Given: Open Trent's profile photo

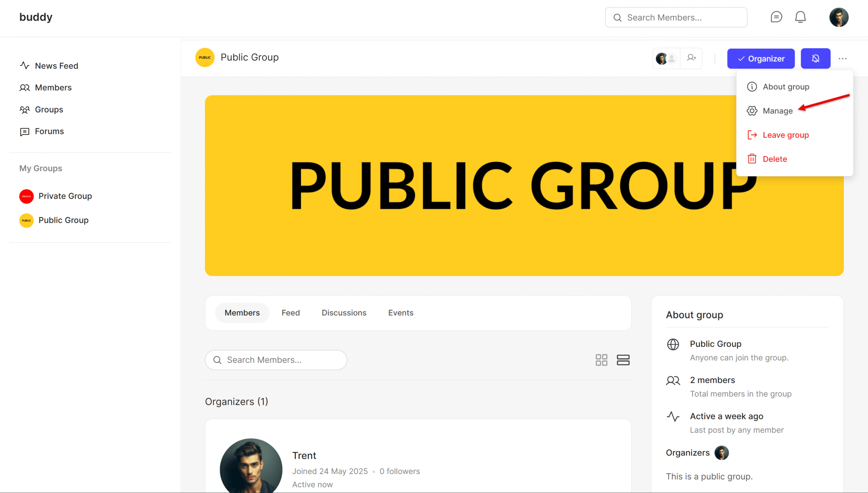Looking at the screenshot, I should [251, 466].
